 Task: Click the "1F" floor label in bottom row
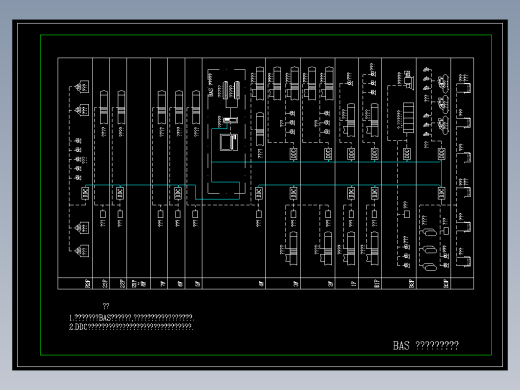354,284
